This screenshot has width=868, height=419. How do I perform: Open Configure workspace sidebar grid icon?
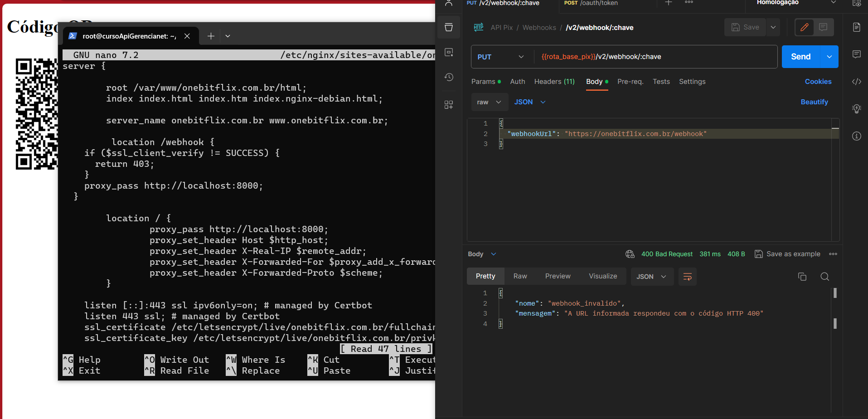coord(449,105)
